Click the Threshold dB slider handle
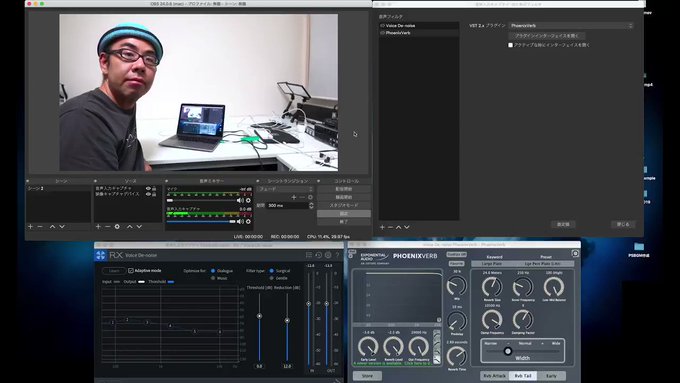 click(x=259, y=316)
